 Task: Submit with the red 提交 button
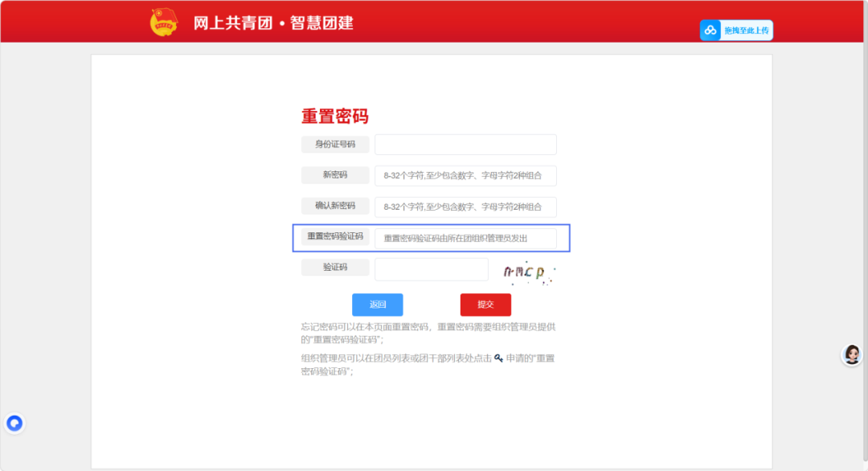click(485, 305)
